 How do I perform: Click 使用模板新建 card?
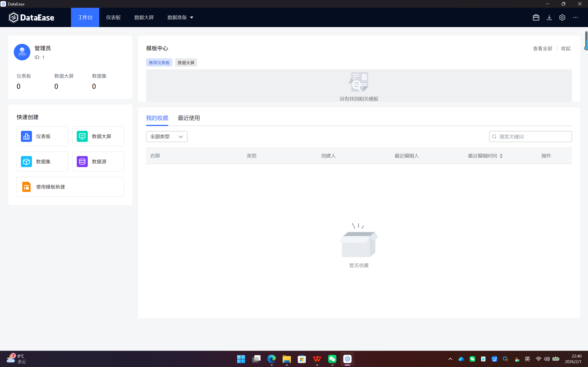coord(70,187)
